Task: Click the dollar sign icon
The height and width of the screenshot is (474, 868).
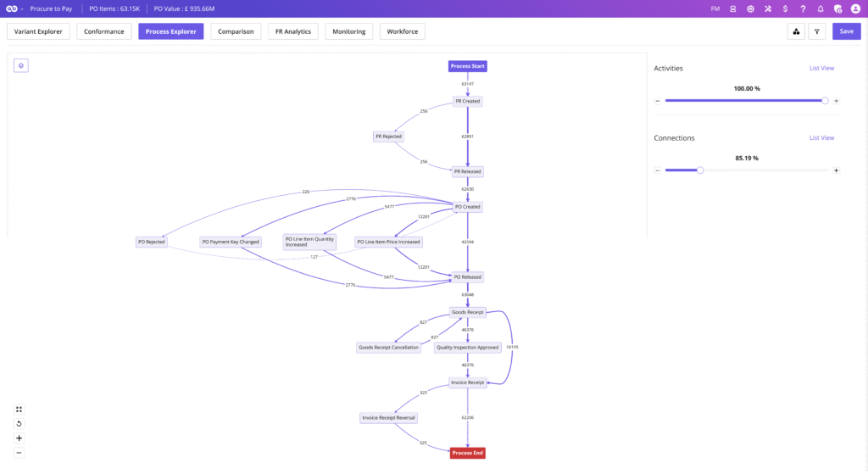Action: coord(786,8)
